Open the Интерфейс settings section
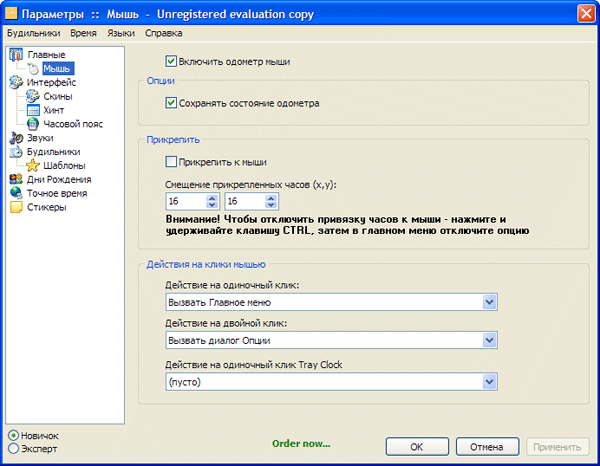The height and width of the screenshot is (466, 600). [51, 82]
